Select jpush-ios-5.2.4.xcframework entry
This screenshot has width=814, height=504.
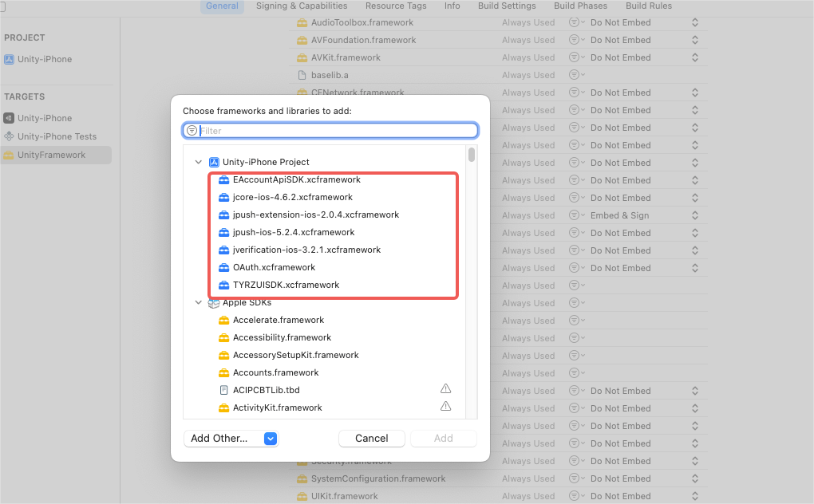294,232
